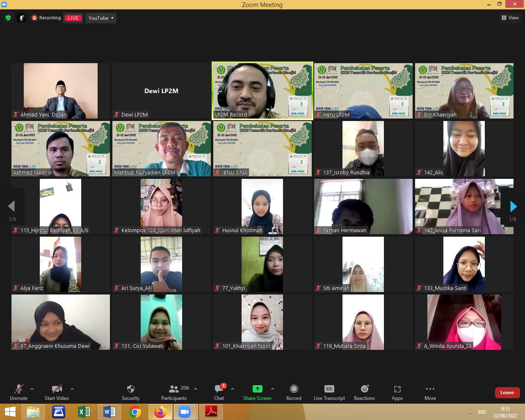The width and height of the screenshot is (525, 420).
Task: Click the green Share Screen icon
Action: coord(257,389)
